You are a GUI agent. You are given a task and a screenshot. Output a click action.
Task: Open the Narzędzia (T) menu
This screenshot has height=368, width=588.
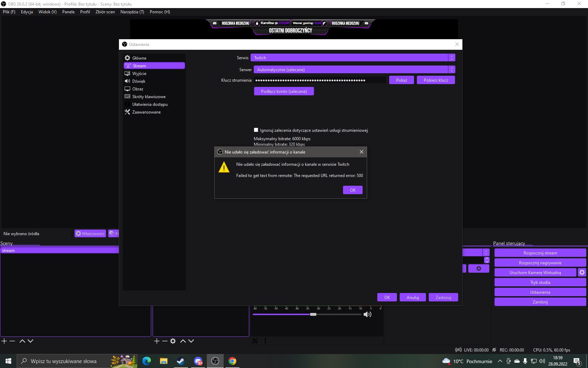(x=132, y=12)
